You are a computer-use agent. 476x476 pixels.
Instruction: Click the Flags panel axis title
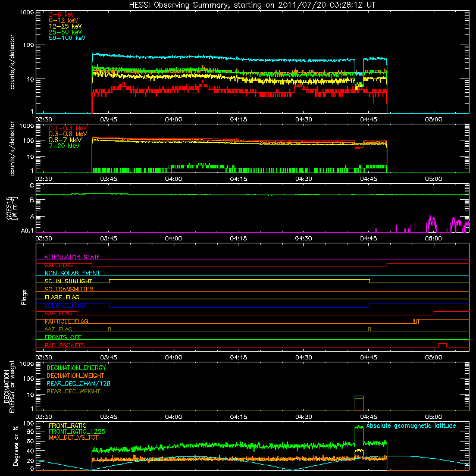click(x=24, y=297)
